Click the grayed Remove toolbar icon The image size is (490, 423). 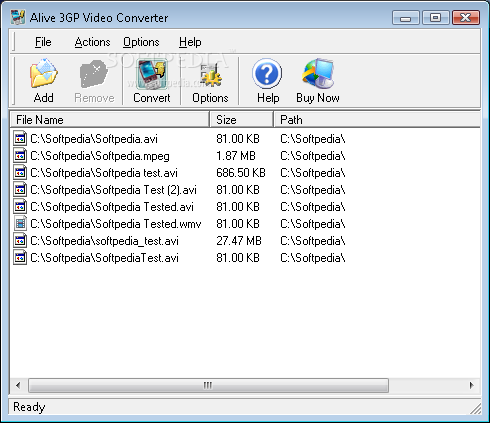[x=94, y=74]
